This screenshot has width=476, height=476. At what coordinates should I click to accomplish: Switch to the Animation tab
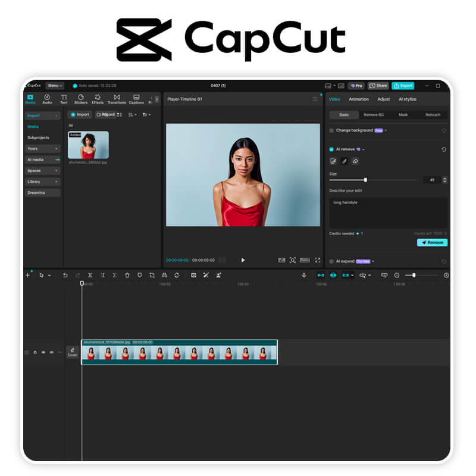pyautogui.click(x=359, y=99)
